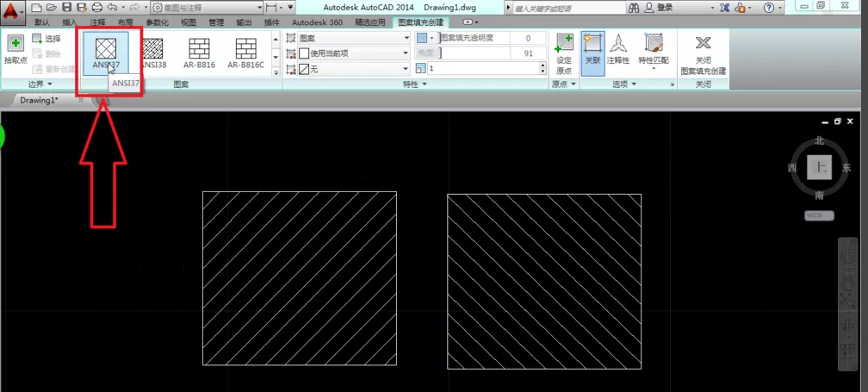Select the ANSI37 hatch pattern
868x392 pixels.
tap(106, 53)
